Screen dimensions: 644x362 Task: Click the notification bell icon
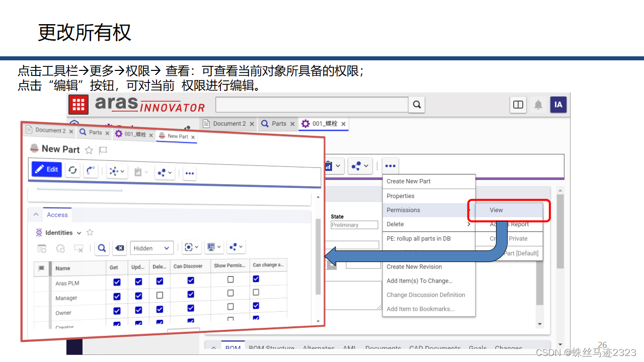[538, 105]
